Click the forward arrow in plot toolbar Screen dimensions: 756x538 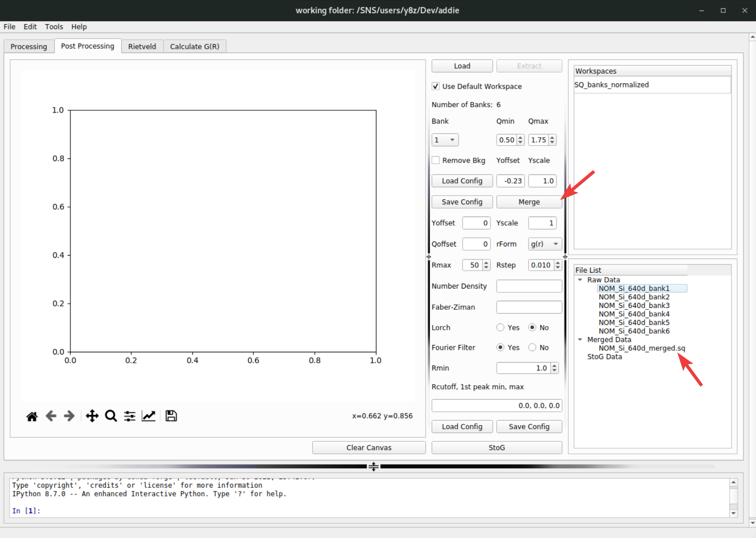click(69, 416)
